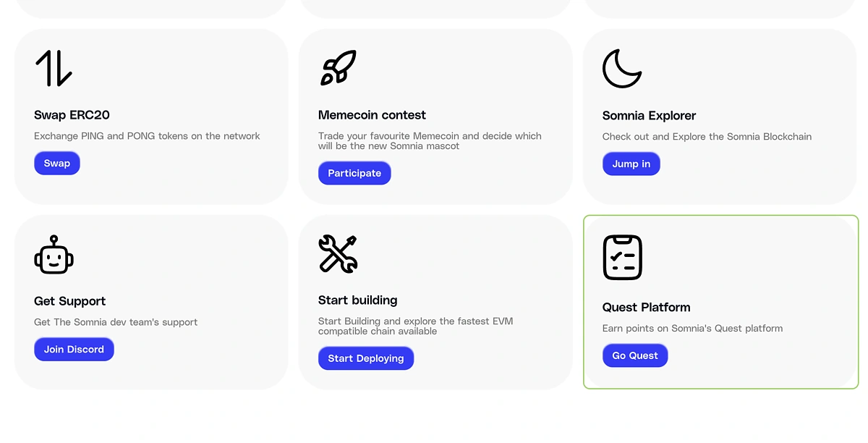Click the rocket icon for Memecoin contest
Screen dimensions: 868x443
pos(338,68)
